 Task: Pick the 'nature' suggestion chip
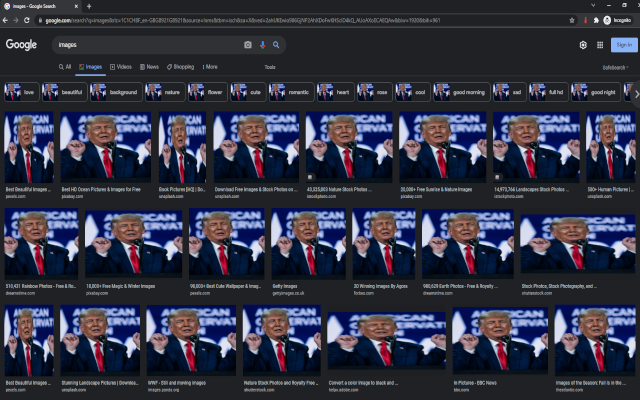[x=165, y=92]
